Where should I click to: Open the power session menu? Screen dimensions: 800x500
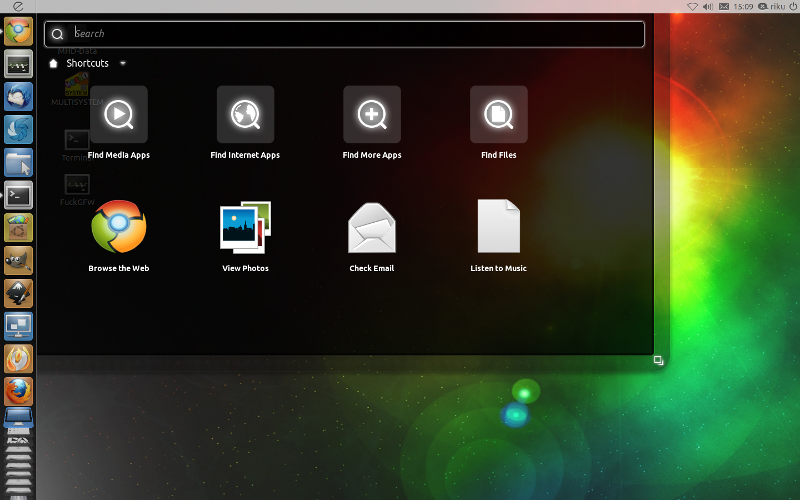[x=793, y=7]
